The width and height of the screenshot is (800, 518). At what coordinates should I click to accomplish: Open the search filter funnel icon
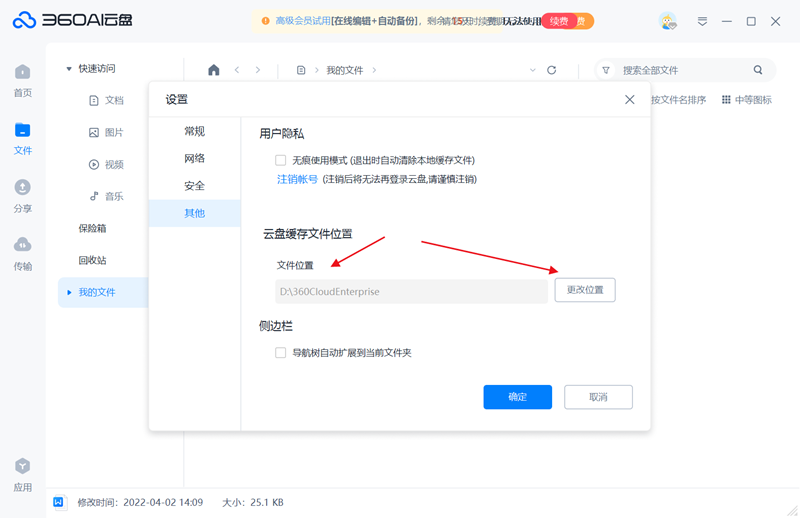click(606, 70)
